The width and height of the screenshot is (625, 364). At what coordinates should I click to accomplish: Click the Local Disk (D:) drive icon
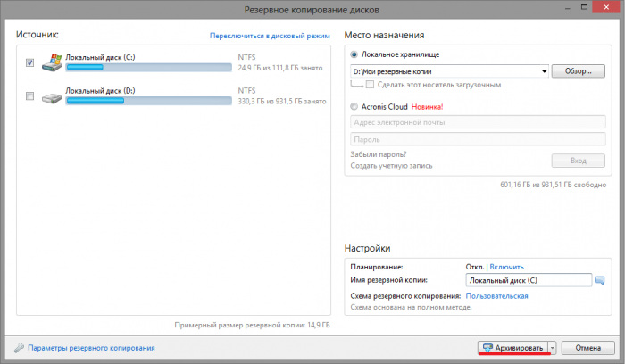50,95
